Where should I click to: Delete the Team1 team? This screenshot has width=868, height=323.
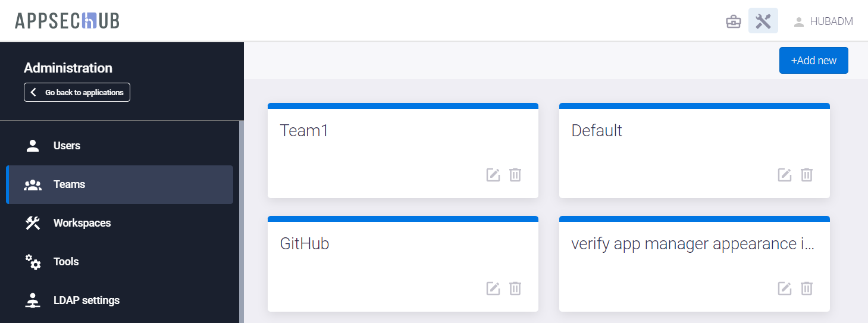click(515, 175)
